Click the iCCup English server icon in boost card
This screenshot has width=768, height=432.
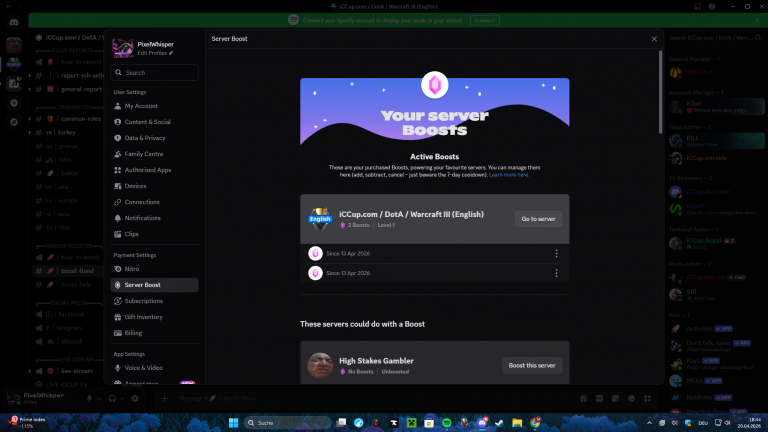[x=320, y=219]
